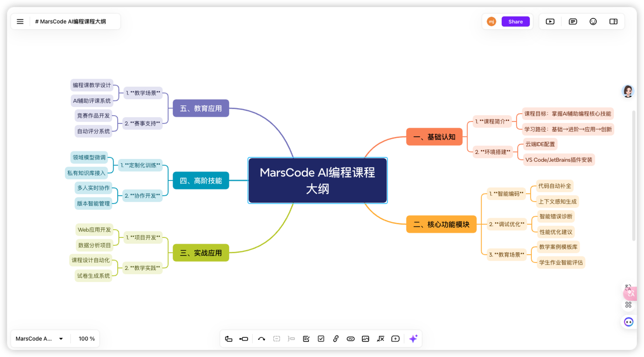
Task: Add a boundary around topics
Action: coord(277,339)
